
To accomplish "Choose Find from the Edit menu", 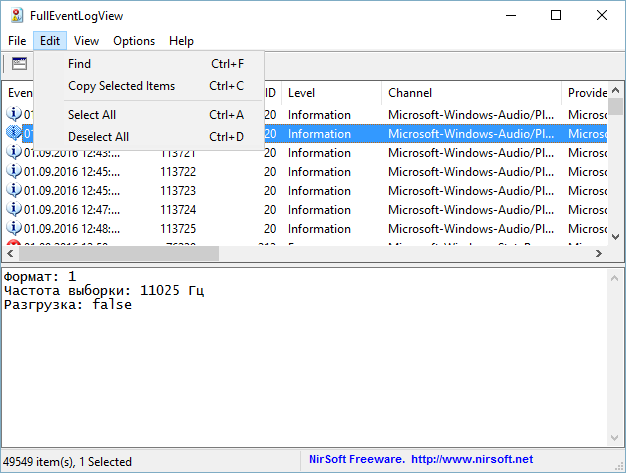I will (x=79, y=64).
